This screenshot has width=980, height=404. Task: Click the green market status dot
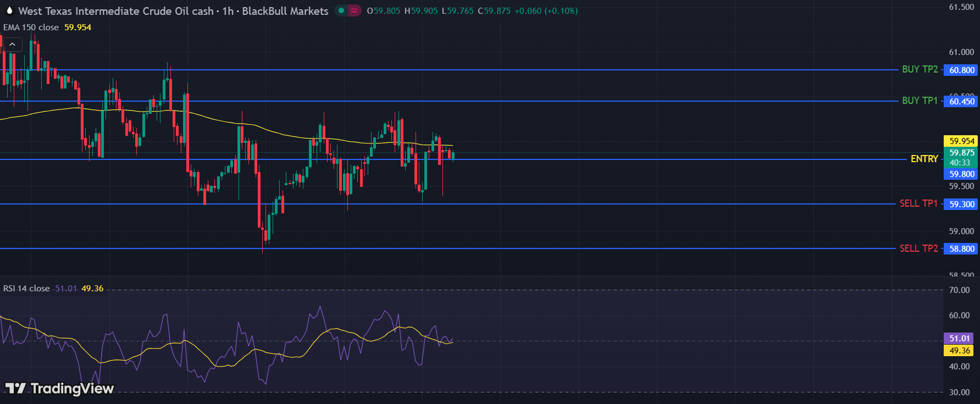click(x=341, y=10)
